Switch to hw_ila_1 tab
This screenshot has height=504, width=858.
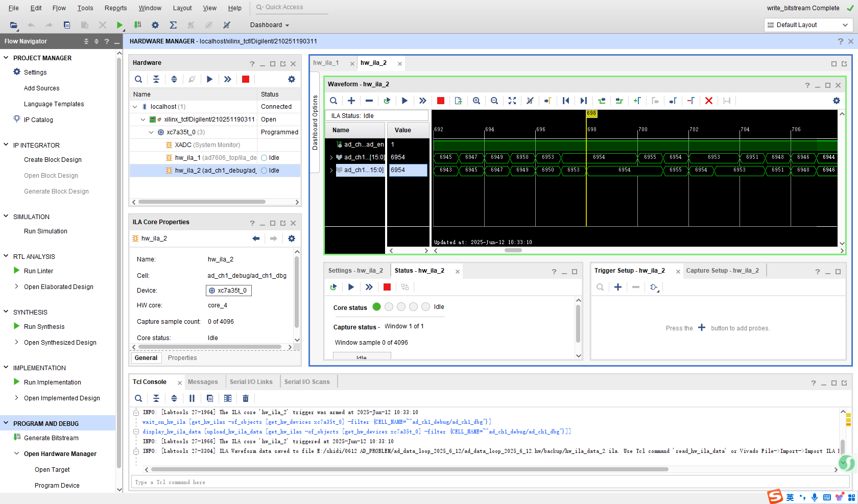[x=326, y=63]
